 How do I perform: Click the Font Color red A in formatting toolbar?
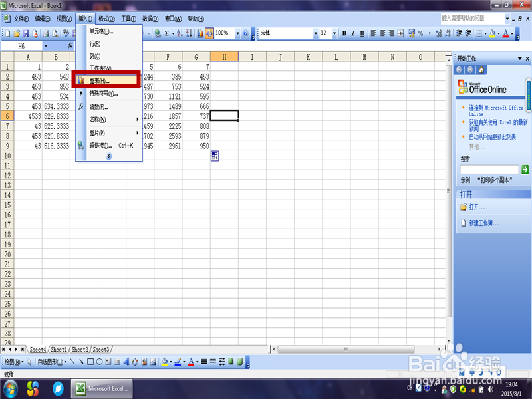(505, 33)
